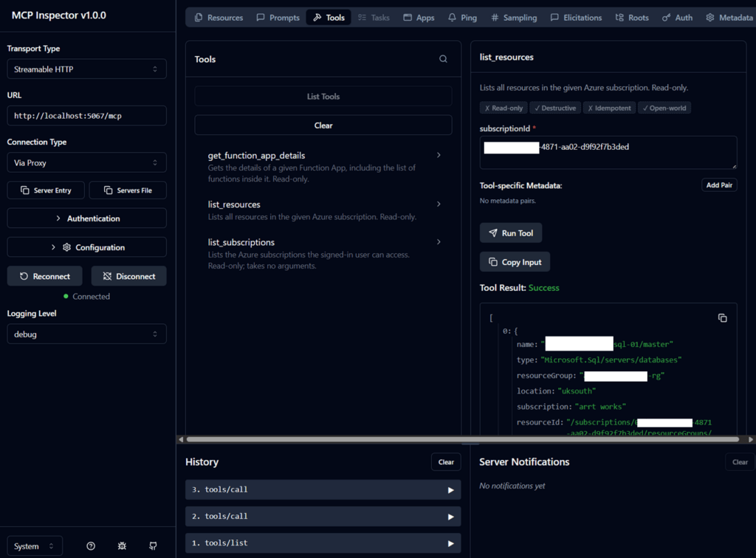
Task: Expand history entry 2 tools/call arrow
Action: click(x=451, y=517)
